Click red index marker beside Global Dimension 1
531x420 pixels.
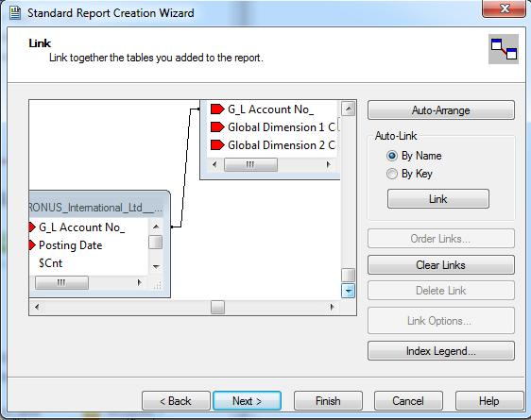tap(217, 127)
